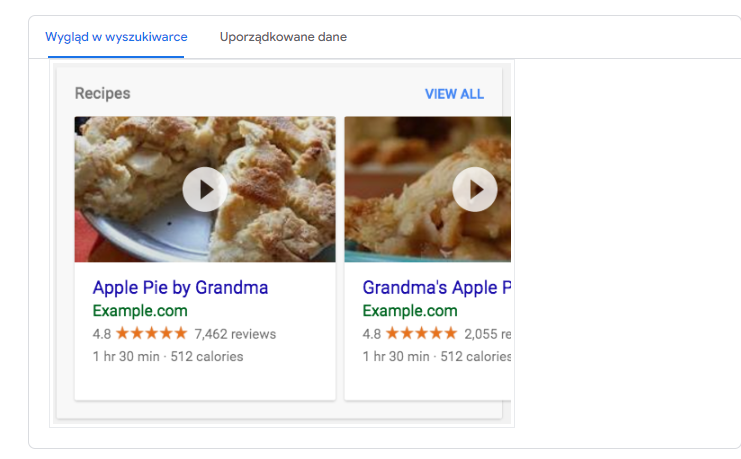Click the 4.8 rating of second recipe
Image resolution: width=741 pixels, height=459 pixels.
[x=371, y=334]
